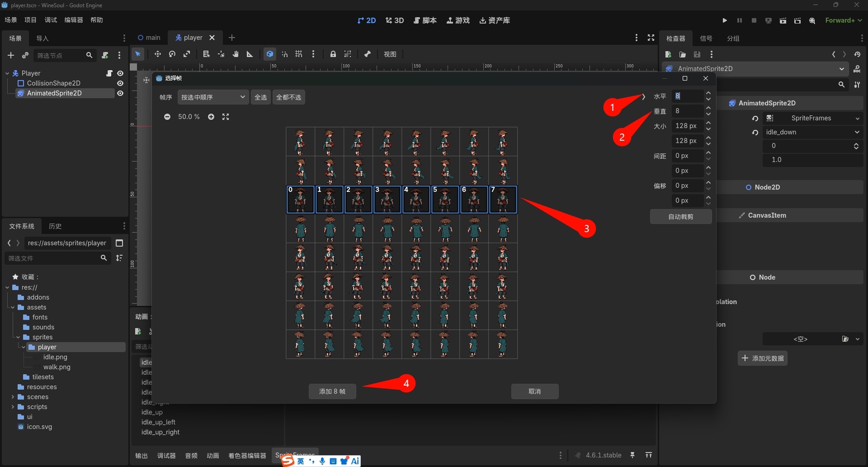This screenshot has height=467, width=868.
Task: Click the 取消 button
Action: pos(535,391)
